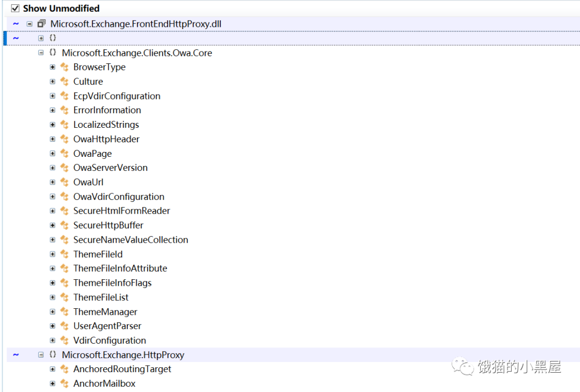The height and width of the screenshot is (392, 580).
Task: Expand the unnamed empty namespace node
Action: click(41, 38)
